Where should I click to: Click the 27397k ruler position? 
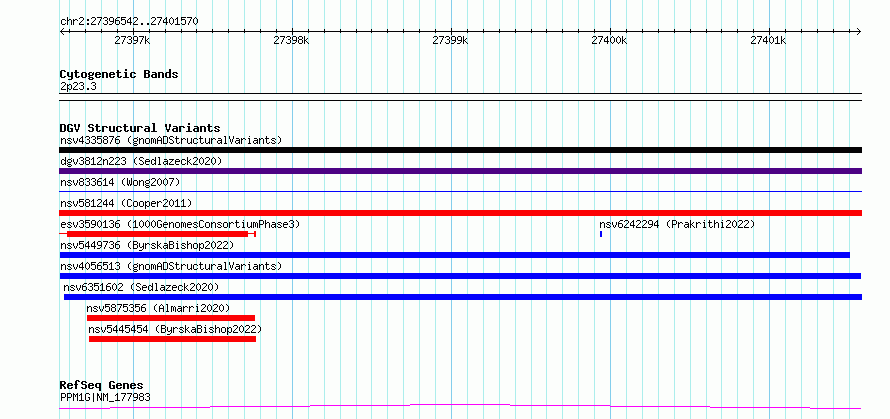(x=132, y=40)
